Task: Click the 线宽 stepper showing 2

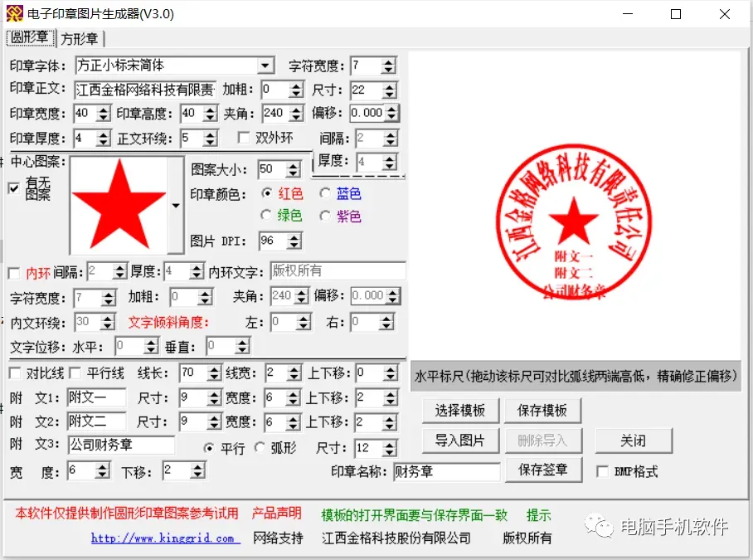Action: click(x=284, y=373)
